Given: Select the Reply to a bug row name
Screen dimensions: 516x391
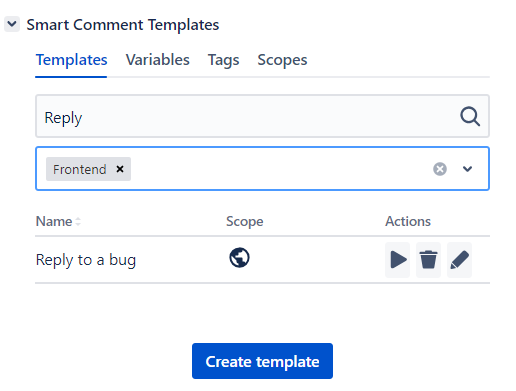Looking at the screenshot, I should (x=86, y=260).
